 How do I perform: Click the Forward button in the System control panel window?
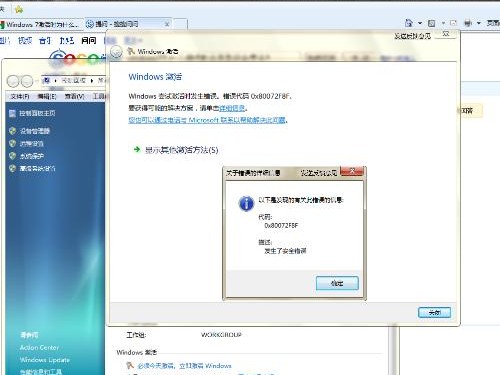tap(27, 81)
